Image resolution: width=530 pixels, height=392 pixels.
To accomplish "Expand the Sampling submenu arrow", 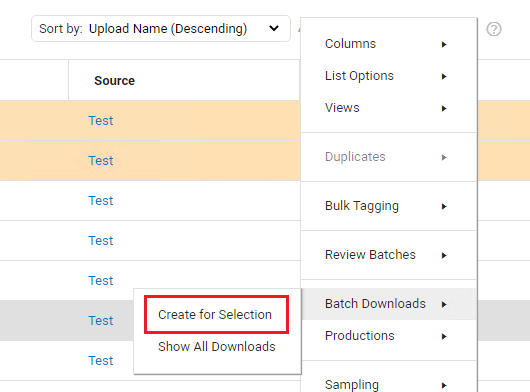I will click(444, 385).
